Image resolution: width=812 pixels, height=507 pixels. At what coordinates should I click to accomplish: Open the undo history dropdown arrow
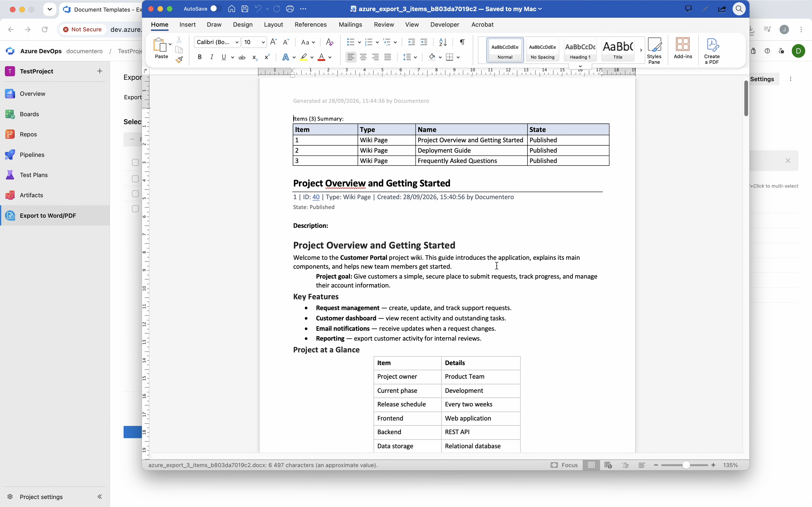268,9
